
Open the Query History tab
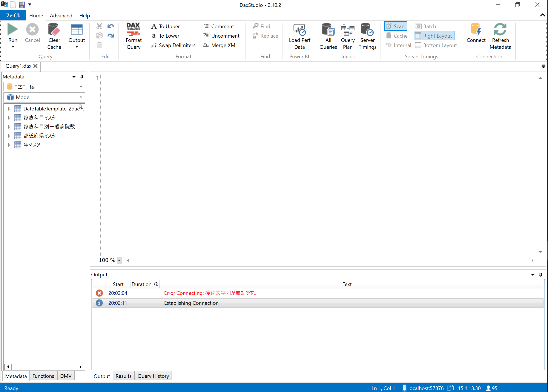(153, 376)
